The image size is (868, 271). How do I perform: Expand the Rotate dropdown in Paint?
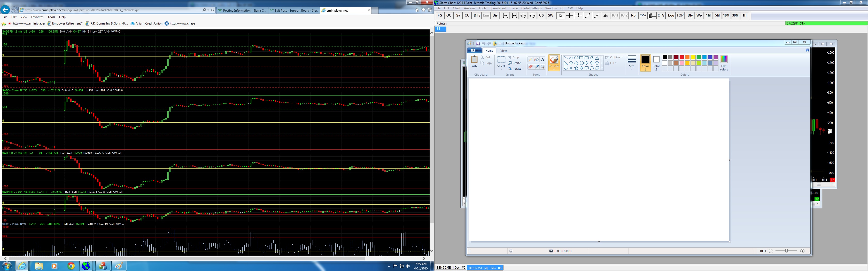(523, 69)
